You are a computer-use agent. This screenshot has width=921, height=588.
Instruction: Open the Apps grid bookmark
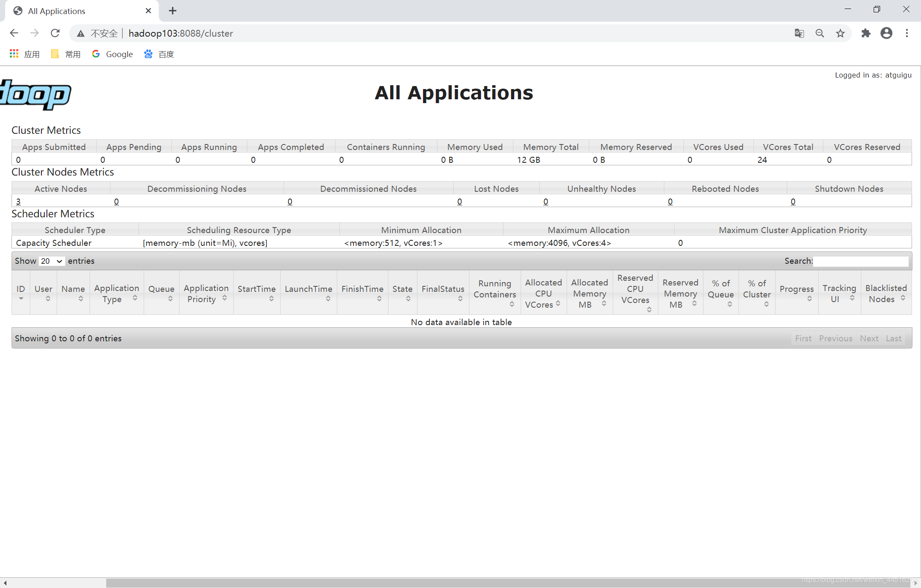coord(24,54)
